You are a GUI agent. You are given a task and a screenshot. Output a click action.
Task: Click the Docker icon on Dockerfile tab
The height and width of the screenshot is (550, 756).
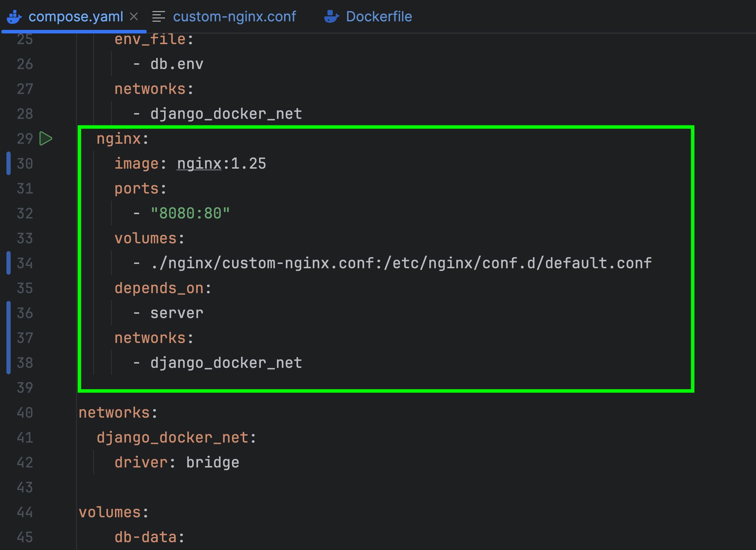pos(331,17)
